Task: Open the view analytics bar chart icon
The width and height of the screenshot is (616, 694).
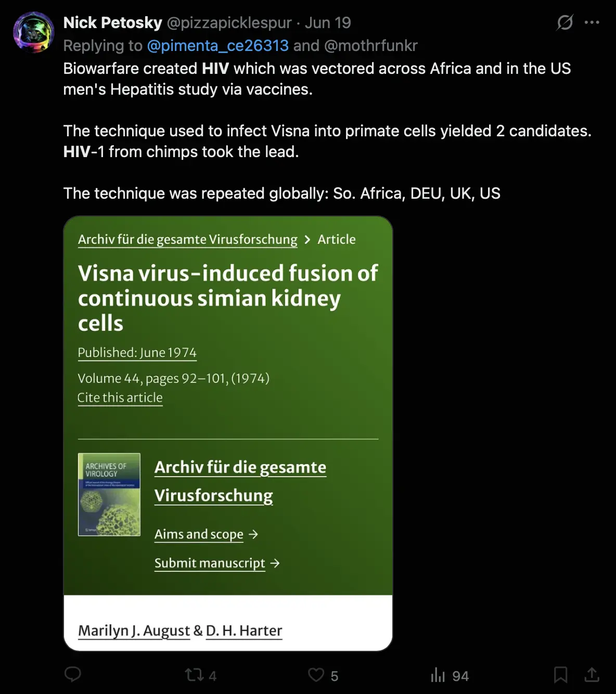Action: [438, 675]
